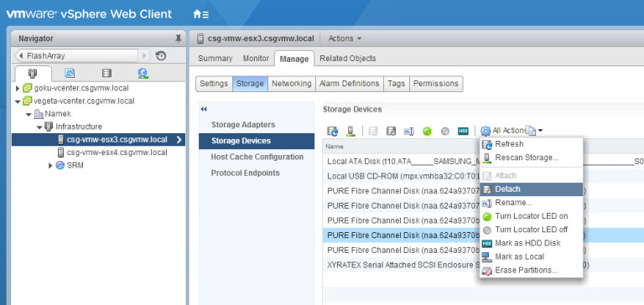Choose Turn Locator LED on menu item

(x=531, y=216)
